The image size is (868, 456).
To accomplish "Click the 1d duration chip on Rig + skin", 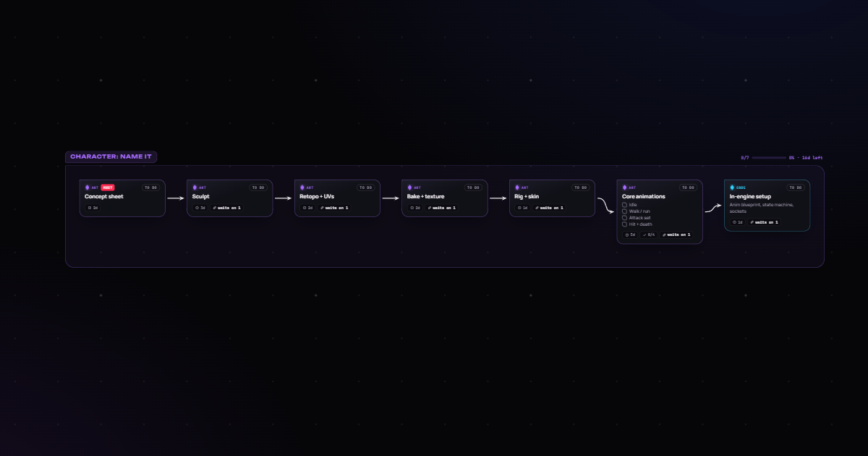I will pos(522,208).
